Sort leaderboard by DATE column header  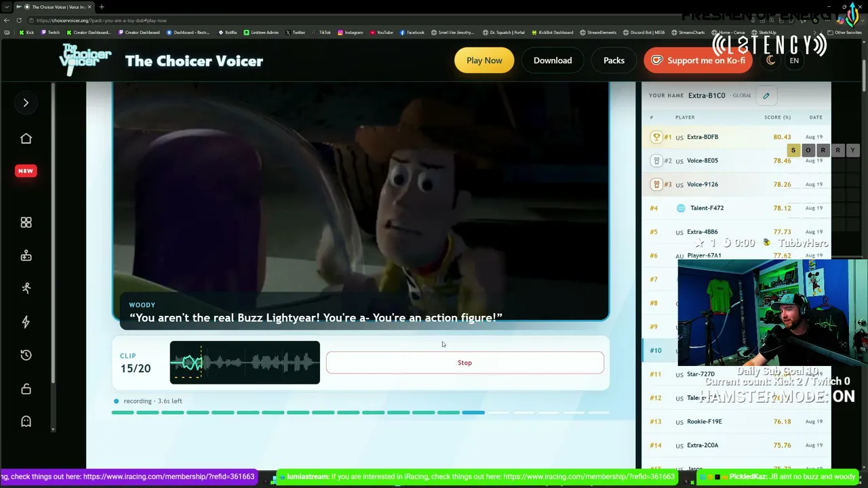[816, 117]
